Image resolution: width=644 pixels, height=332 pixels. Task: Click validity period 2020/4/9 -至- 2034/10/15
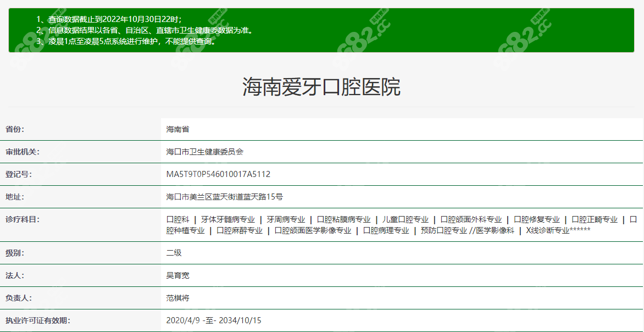tap(214, 320)
